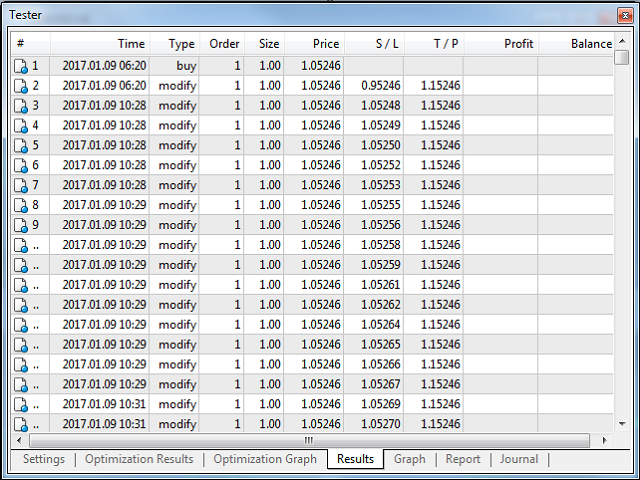Click the row 5 order icon

tap(21, 146)
